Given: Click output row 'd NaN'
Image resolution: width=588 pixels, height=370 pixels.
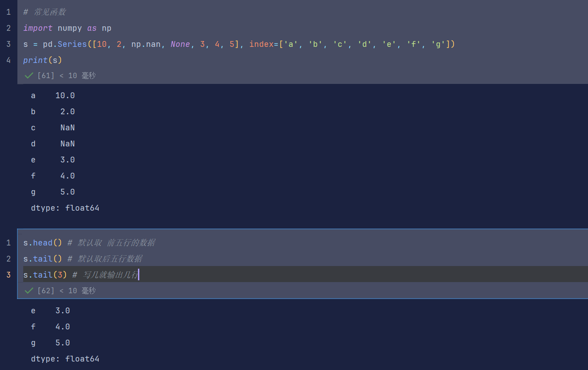Looking at the screenshot, I should click(53, 144).
